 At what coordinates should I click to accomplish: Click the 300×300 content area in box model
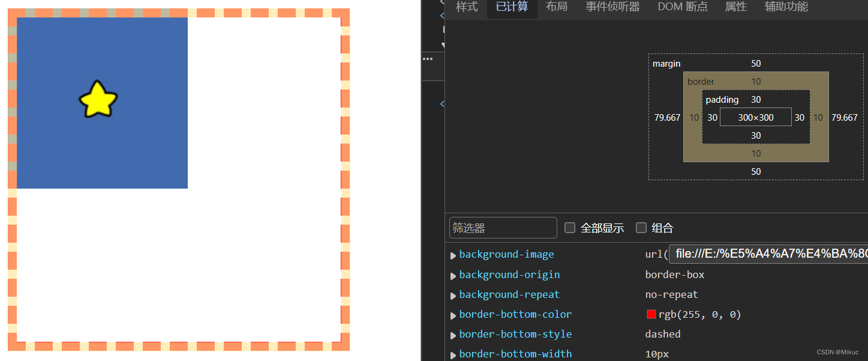coord(755,117)
